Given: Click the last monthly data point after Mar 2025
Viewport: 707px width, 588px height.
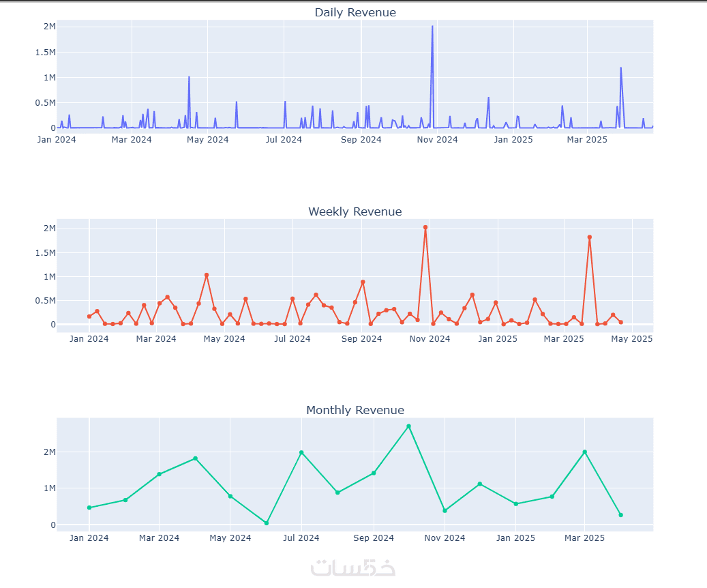Looking at the screenshot, I should pyautogui.click(x=621, y=515).
